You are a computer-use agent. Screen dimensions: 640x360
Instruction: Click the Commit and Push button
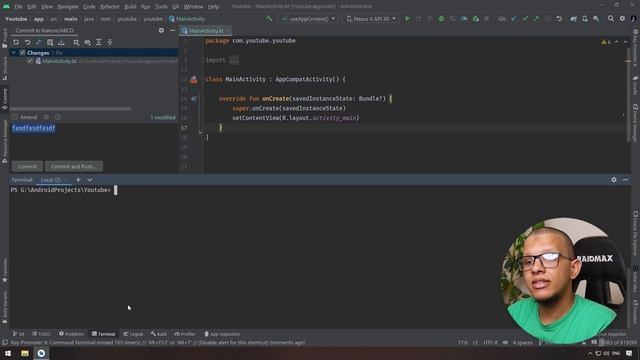click(74, 166)
